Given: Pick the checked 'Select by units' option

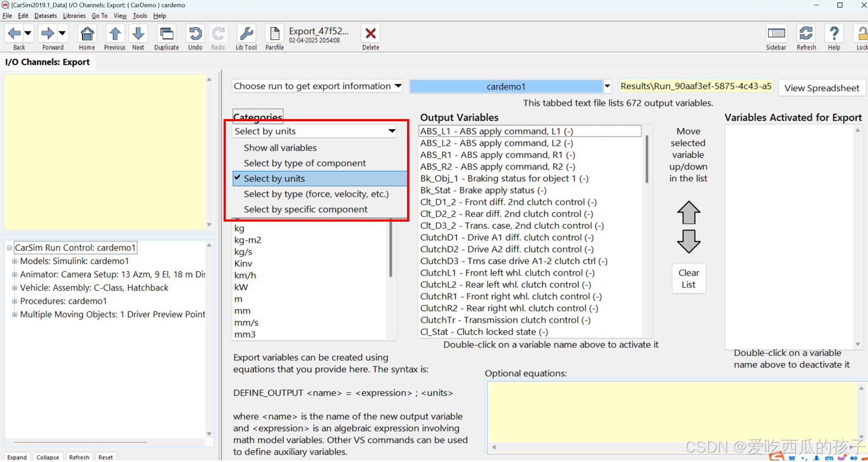Looking at the screenshot, I should tap(319, 179).
